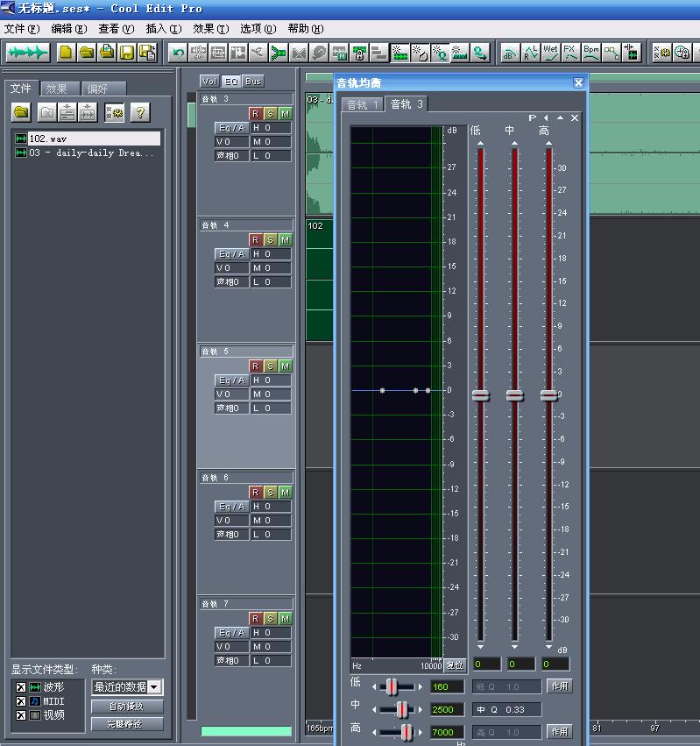700x746 pixels.
Task: Click the 作用 button next to 低 Q
Action: pyautogui.click(x=560, y=686)
